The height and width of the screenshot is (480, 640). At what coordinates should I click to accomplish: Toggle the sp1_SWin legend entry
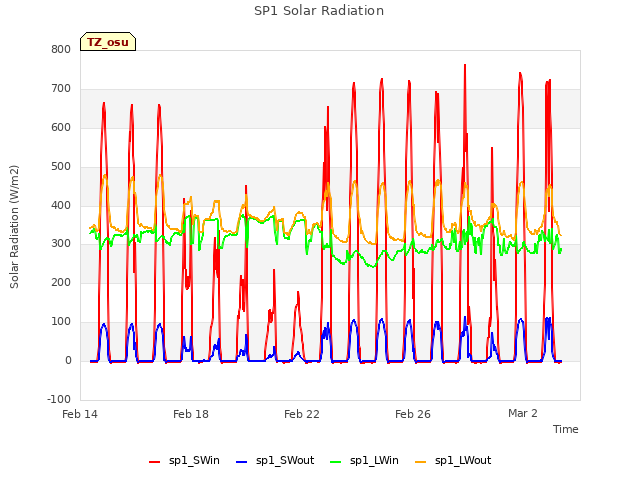tap(184, 461)
